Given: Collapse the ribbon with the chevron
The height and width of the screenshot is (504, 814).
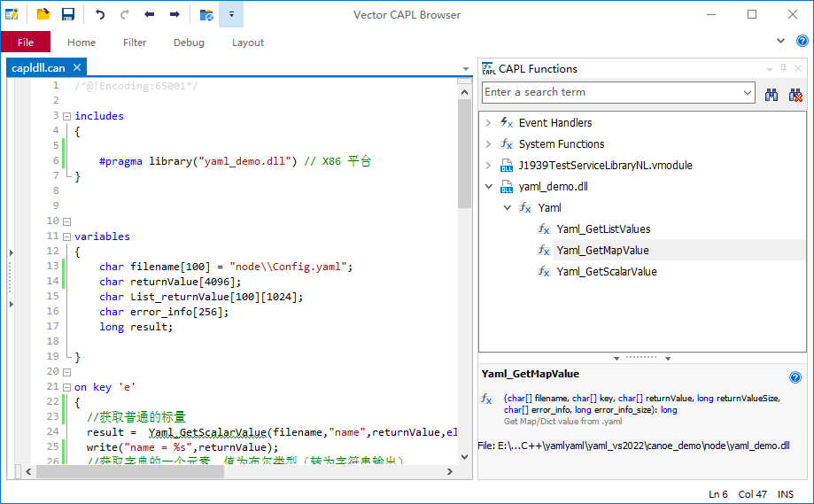Looking at the screenshot, I should click(x=780, y=41).
